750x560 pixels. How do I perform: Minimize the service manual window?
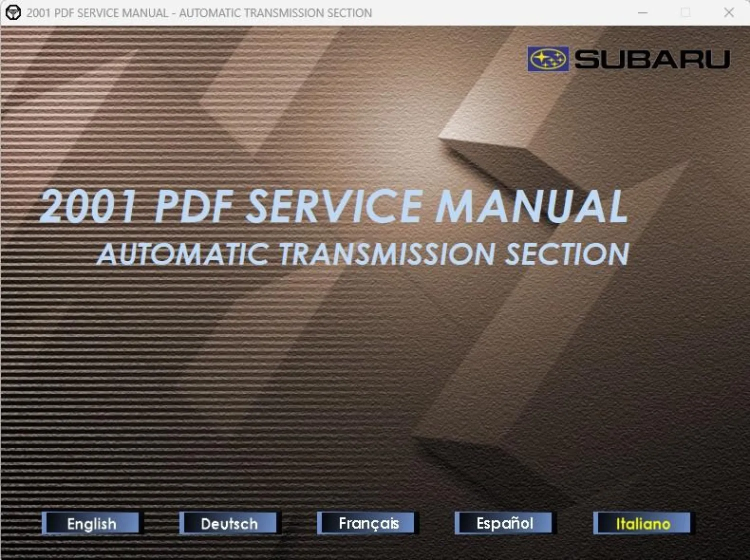(x=643, y=12)
